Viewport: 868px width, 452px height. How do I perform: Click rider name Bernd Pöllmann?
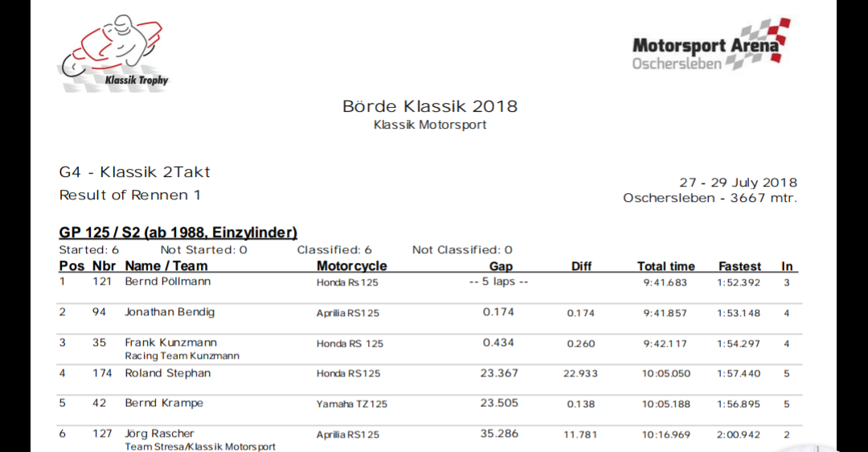point(168,281)
